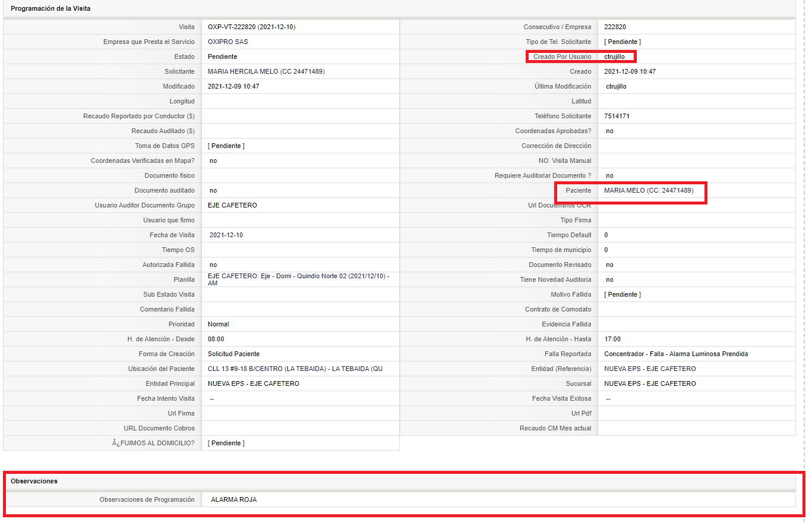Screen dimensions: 812x522
Task: Click the Prioridad value Normal
Action: pyautogui.click(x=218, y=324)
